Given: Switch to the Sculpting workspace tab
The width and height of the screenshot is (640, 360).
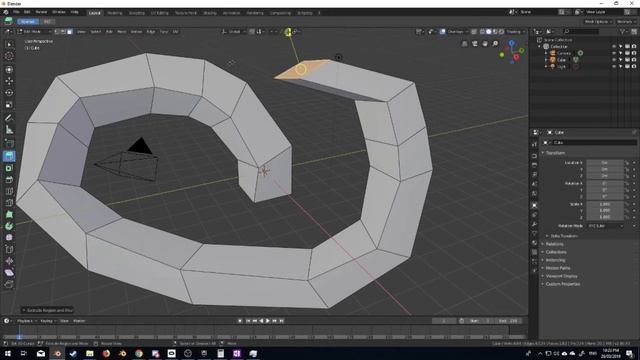Looking at the screenshot, I should coord(137,13).
